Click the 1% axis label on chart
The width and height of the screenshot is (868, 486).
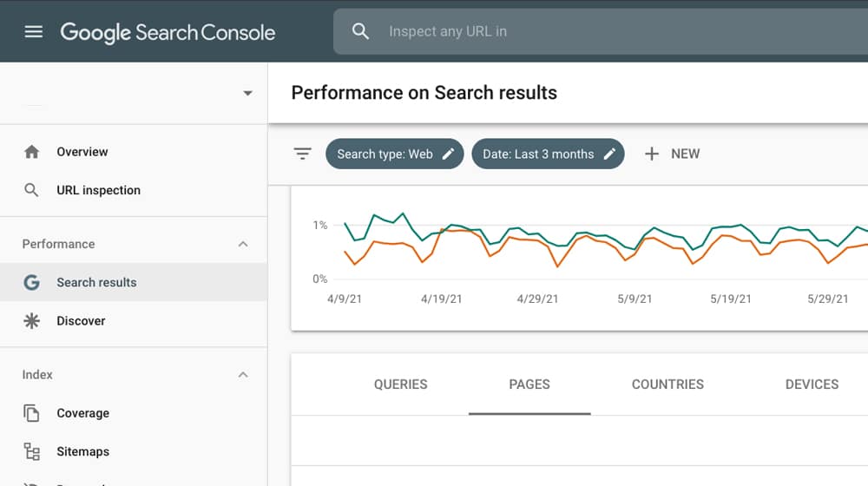point(320,226)
